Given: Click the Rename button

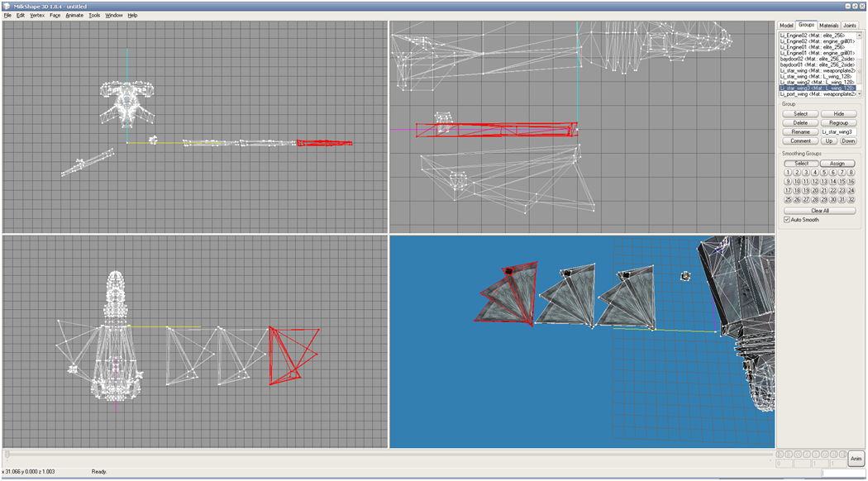Looking at the screenshot, I should click(800, 131).
